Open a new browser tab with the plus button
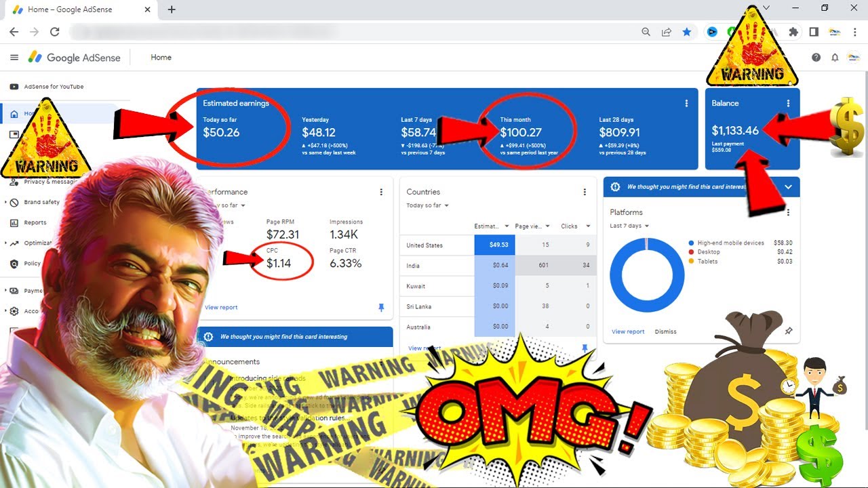This screenshot has height=488, width=868. pos(172,9)
